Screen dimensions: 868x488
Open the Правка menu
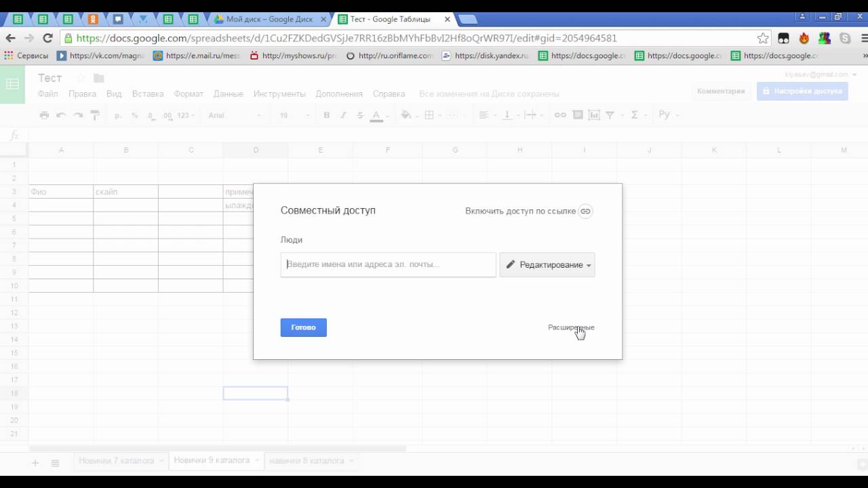(x=82, y=94)
